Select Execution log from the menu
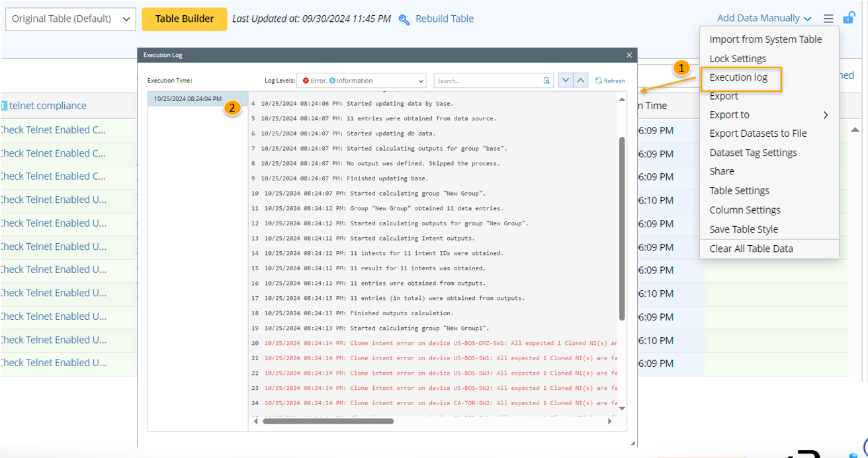868x458 pixels. tap(738, 77)
